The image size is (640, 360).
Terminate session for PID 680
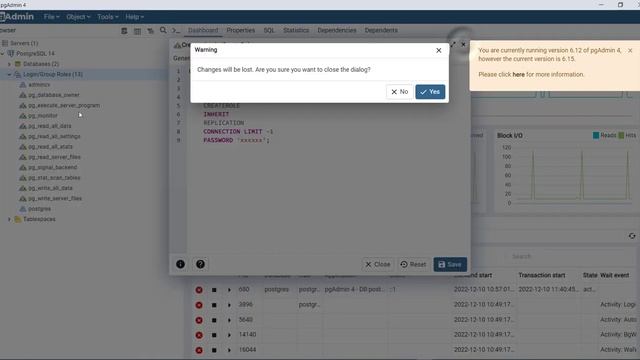(x=199, y=290)
